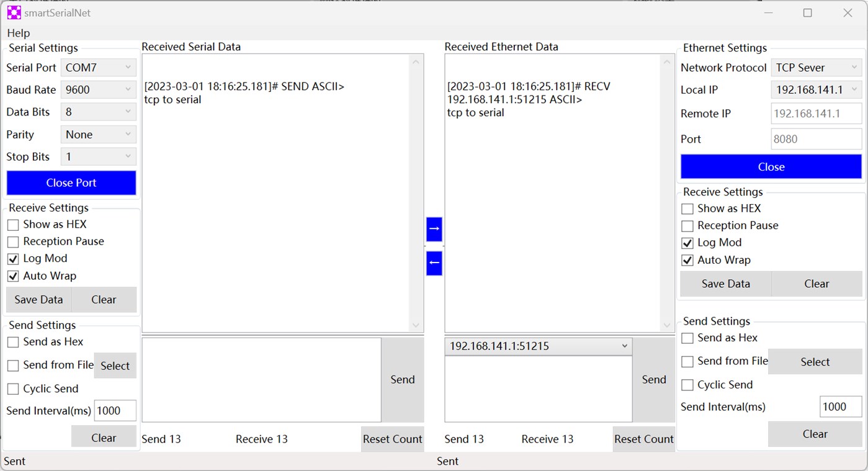Click the left arrow transfer icon
This screenshot has height=471, width=868.
point(434,262)
